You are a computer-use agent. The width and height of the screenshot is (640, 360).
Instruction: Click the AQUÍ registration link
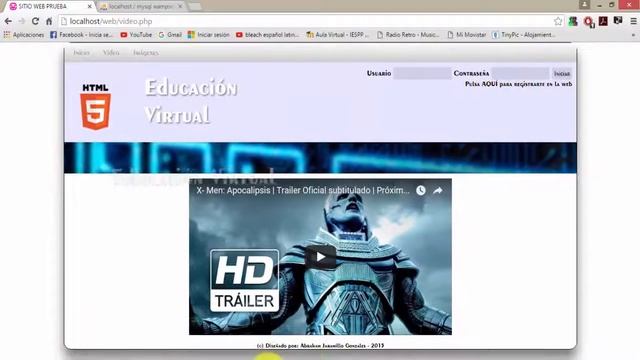click(x=490, y=84)
